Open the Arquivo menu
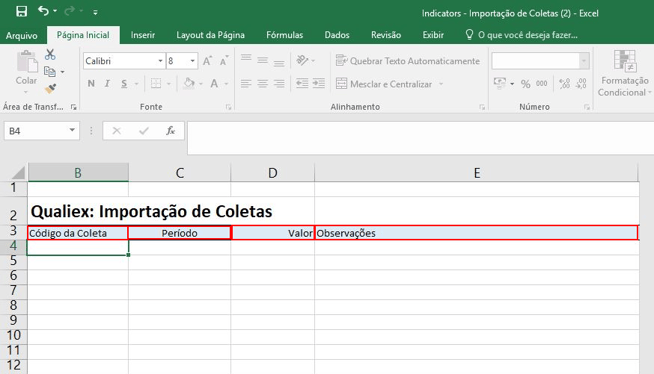This screenshot has height=374, width=654. pyautogui.click(x=22, y=35)
